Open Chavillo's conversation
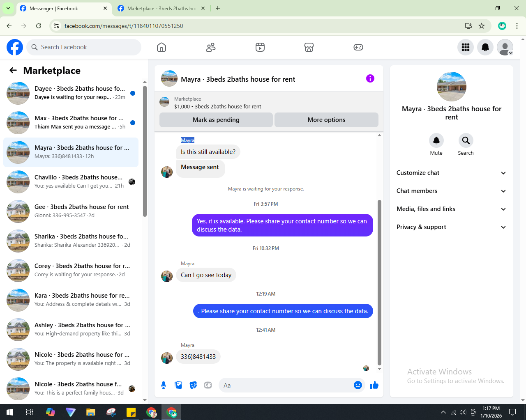This screenshot has height=420, width=526. tap(71, 182)
